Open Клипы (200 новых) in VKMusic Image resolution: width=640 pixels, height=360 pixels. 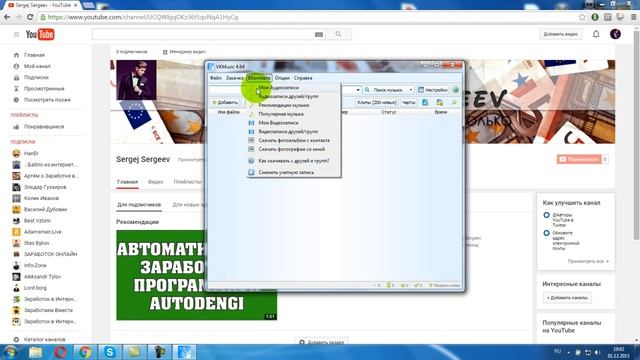(x=376, y=102)
